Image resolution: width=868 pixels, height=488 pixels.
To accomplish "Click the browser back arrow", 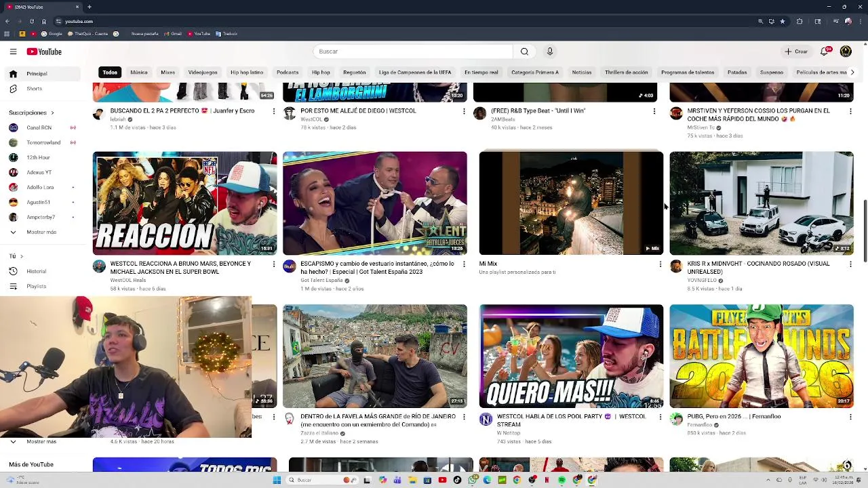I will [7, 21].
